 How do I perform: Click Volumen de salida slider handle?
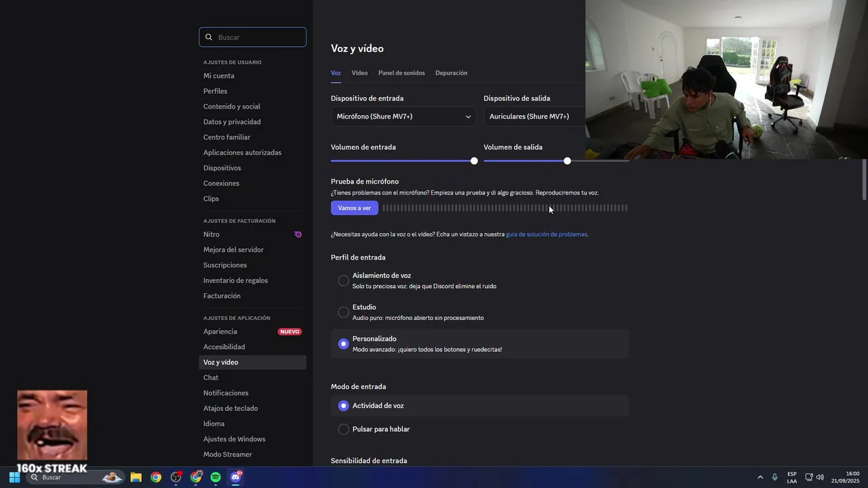(x=567, y=161)
